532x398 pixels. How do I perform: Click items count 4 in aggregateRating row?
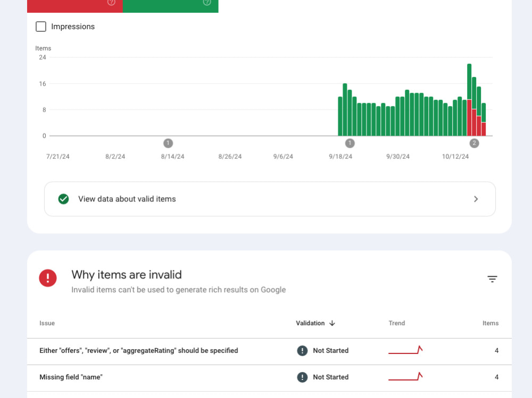point(496,351)
